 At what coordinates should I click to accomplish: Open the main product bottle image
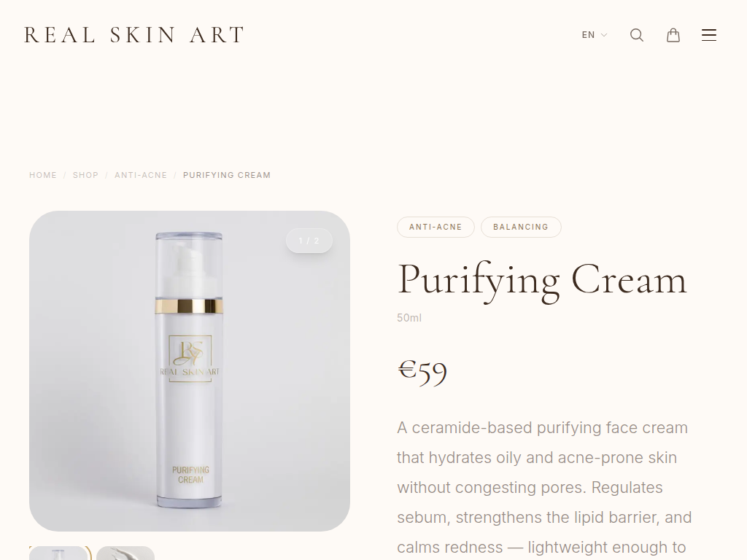pyautogui.click(x=190, y=371)
